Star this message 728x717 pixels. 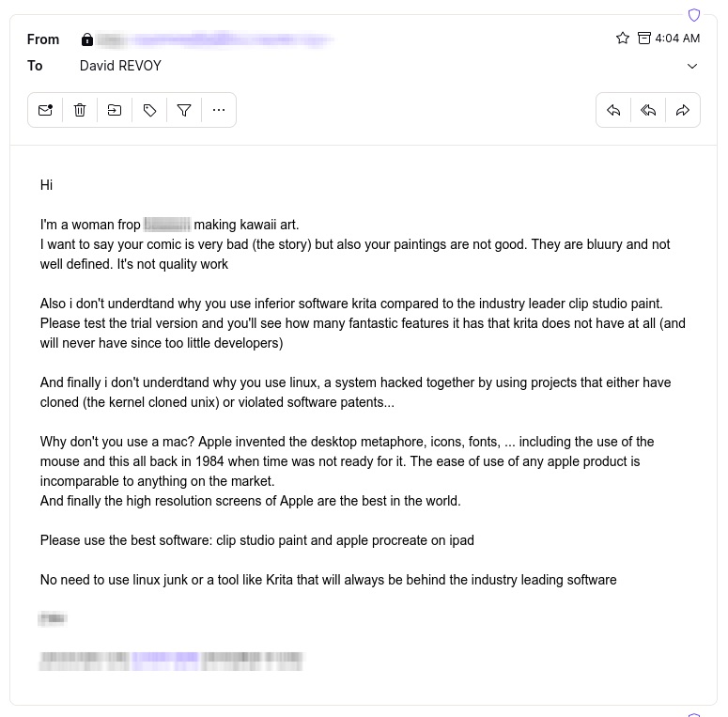pos(622,39)
